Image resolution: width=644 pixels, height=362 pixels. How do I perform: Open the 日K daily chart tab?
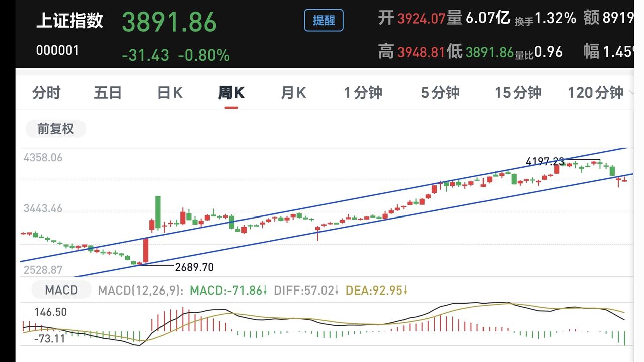tap(170, 93)
